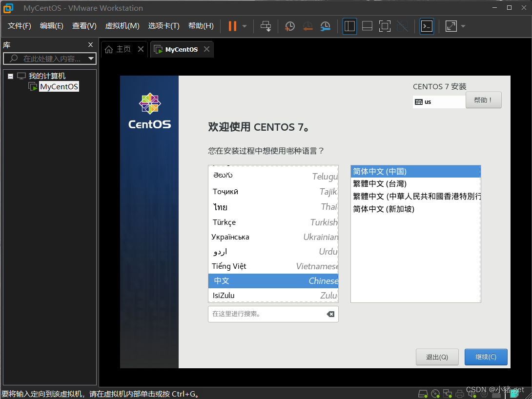Switch to the MyCentOS tab
This screenshot has width=532, height=399.
click(182, 49)
